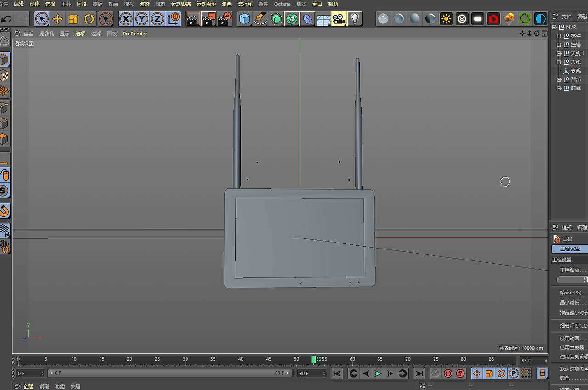Click the 90 F end frame field
Viewport: 588px width, 390px height.
pyautogui.click(x=312, y=373)
